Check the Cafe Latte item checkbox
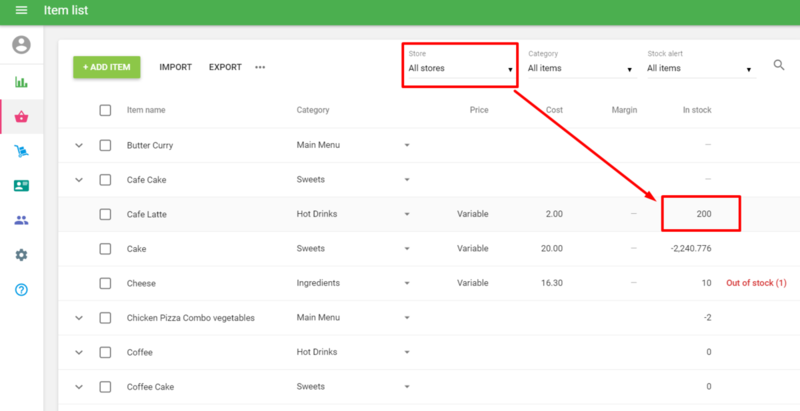 click(x=105, y=214)
